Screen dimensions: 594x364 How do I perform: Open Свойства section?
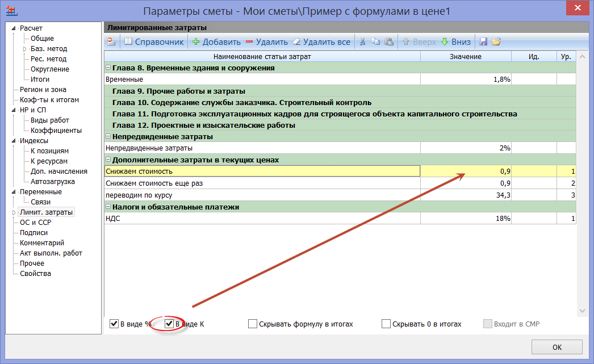[35, 274]
